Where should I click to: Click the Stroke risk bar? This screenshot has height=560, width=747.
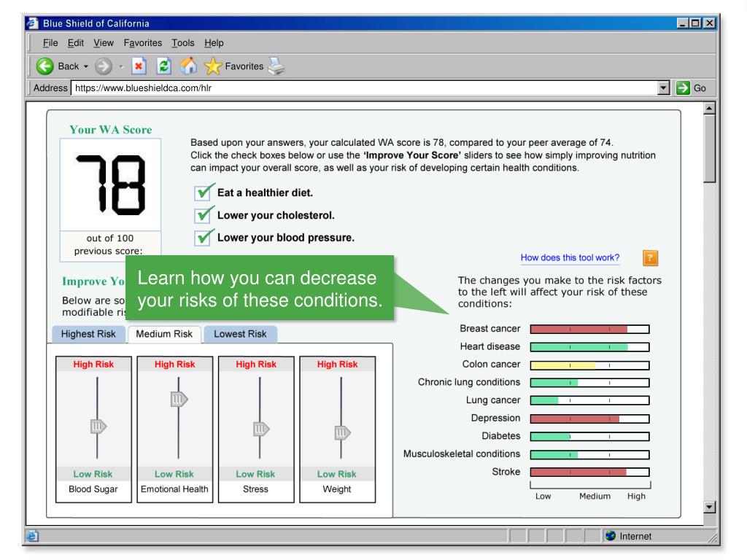click(x=589, y=472)
